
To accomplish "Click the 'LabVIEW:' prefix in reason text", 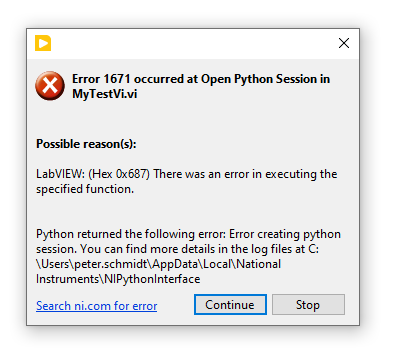I will [60, 174].
